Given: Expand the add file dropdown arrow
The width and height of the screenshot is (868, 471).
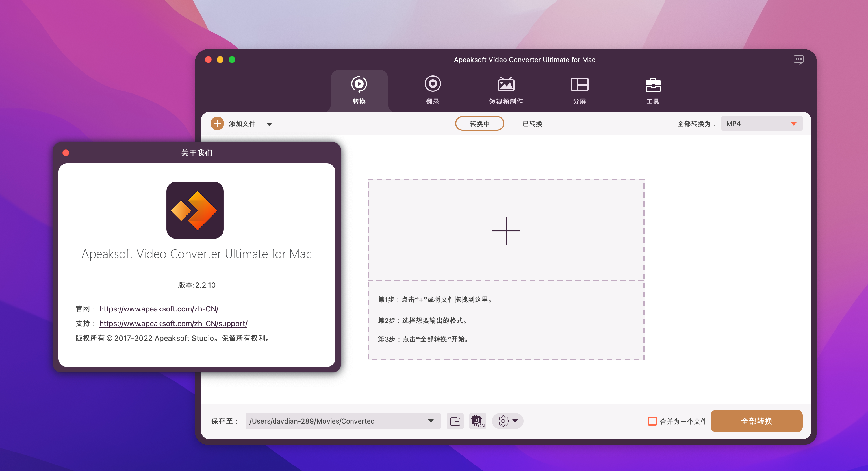Looking at the screenshot, I should pyautogui.click(x=269, y=124).
